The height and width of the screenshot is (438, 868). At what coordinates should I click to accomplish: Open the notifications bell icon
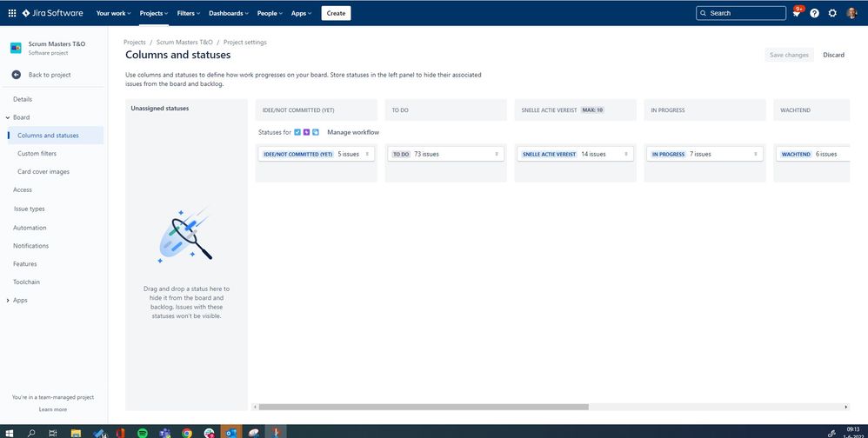(796, 13)
